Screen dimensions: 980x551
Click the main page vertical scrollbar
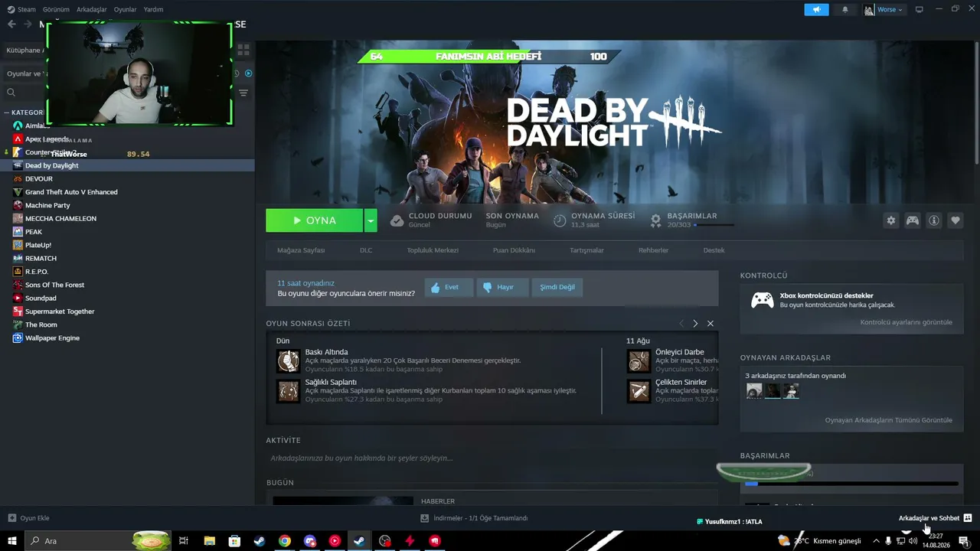click(x=977, y=102)
